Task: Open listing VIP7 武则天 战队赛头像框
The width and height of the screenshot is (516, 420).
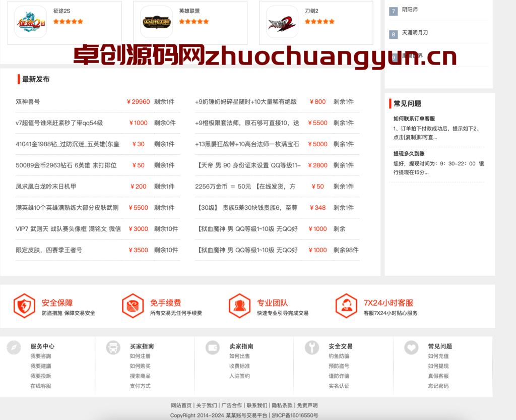Action: [68, 229]
